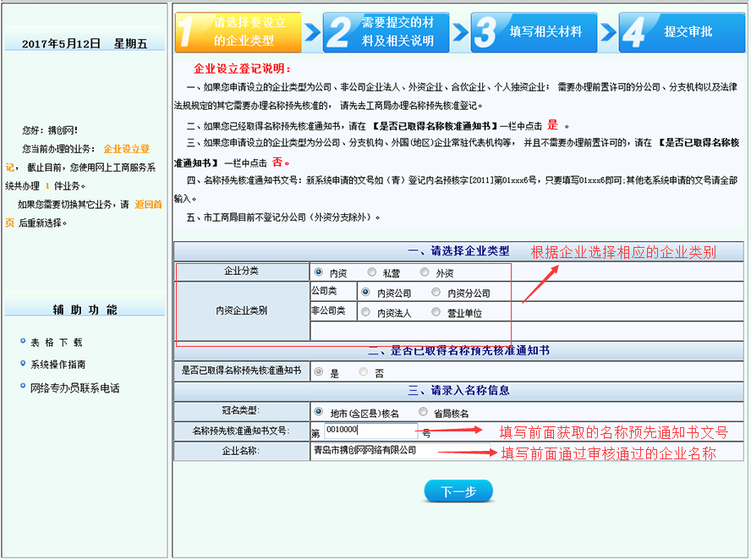Screen dimensions: 751x560
Task: Click the blue arrow between steps 1 and 2
Action: (x=315, y=31)
